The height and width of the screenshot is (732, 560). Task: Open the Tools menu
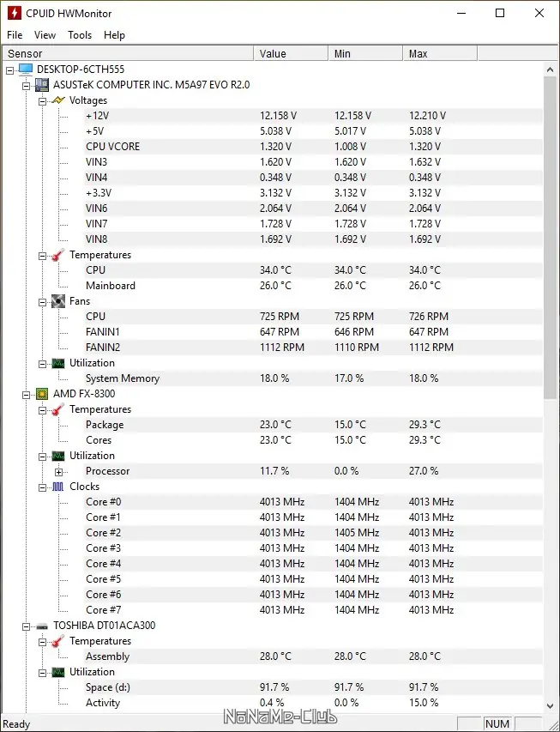pos(80,35)
